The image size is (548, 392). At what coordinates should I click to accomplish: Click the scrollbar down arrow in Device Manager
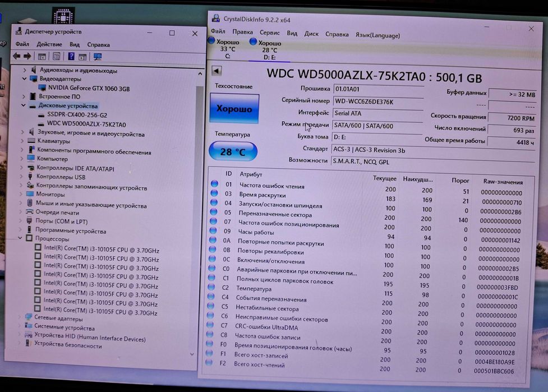[192, 354]
